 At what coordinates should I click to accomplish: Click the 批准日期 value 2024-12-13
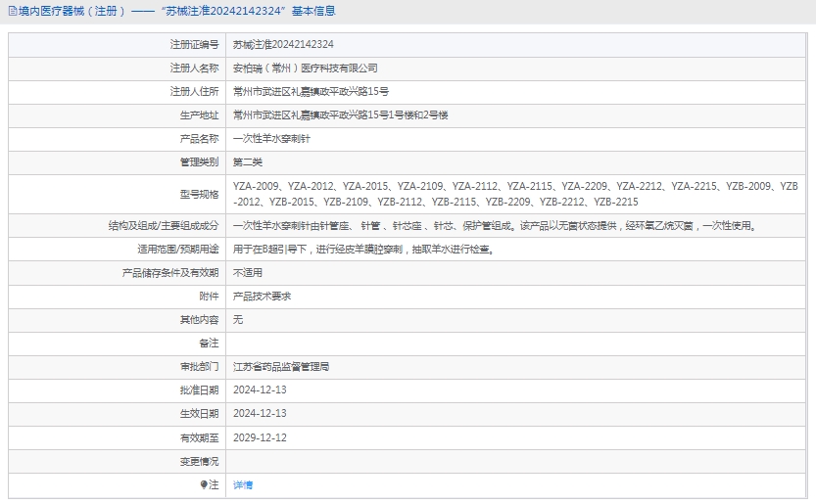(260, 389)
